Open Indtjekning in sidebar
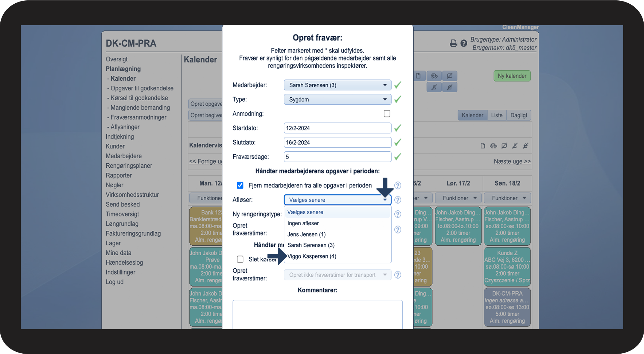The image size is (644, 354). click(x=120, y=137)
